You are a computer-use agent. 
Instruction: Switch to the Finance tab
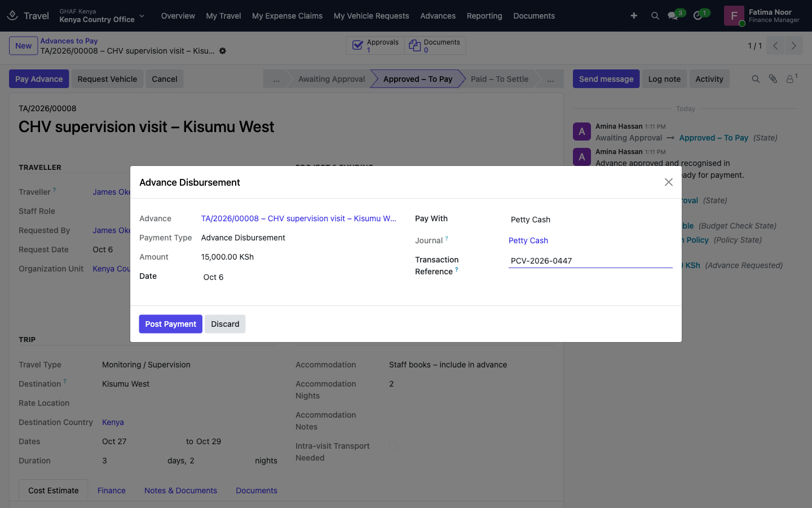(x=112, y=491)
